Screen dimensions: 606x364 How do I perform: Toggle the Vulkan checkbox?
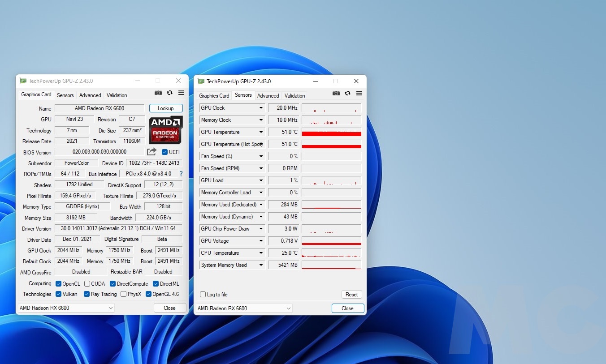pos(58,294)
